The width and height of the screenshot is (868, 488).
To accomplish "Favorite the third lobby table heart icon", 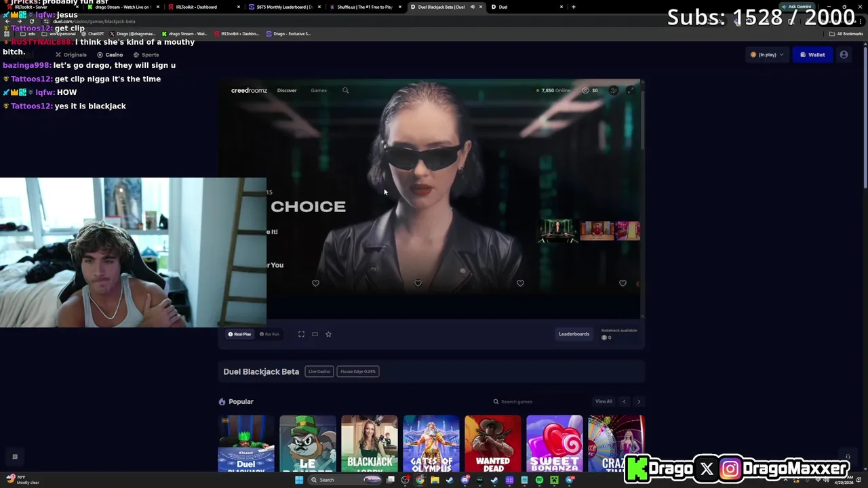I will pyautogui.click(x=520, y=283).
